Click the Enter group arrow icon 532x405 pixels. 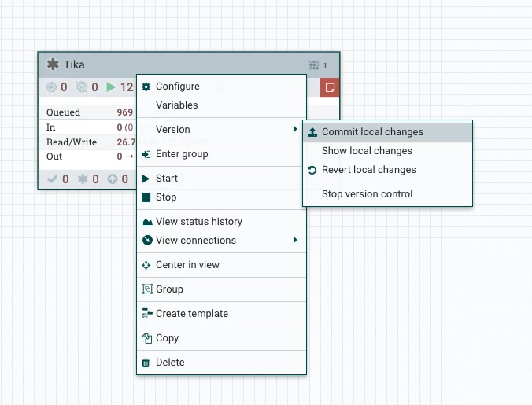point(146,155)
